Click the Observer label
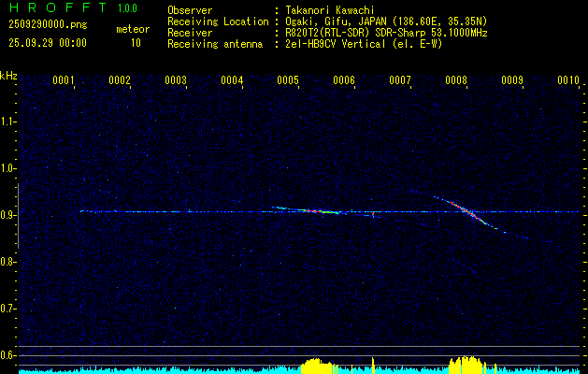The height and width of the screenshot is (374, 588). pos(190,10)
